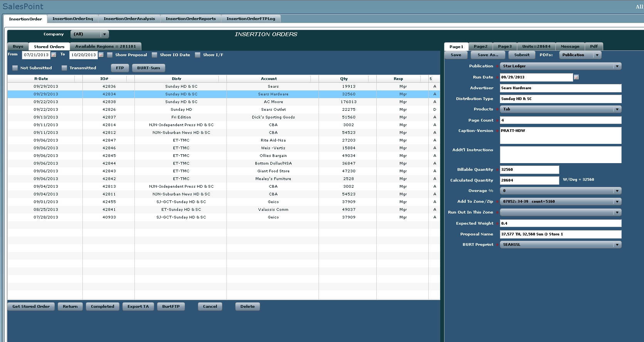Click the Proposal Name field
This screenshot has height=342, width=644.
coord(560,234)
